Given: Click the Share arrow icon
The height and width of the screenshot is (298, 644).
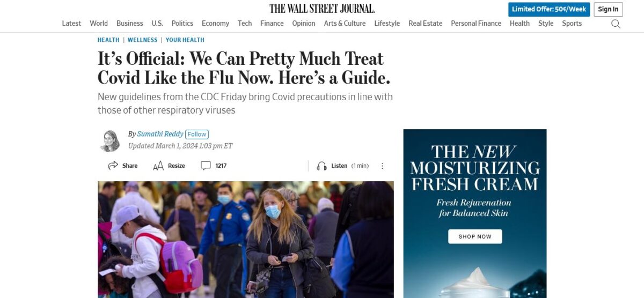Looking at the screenshot, I should (113, 166).
